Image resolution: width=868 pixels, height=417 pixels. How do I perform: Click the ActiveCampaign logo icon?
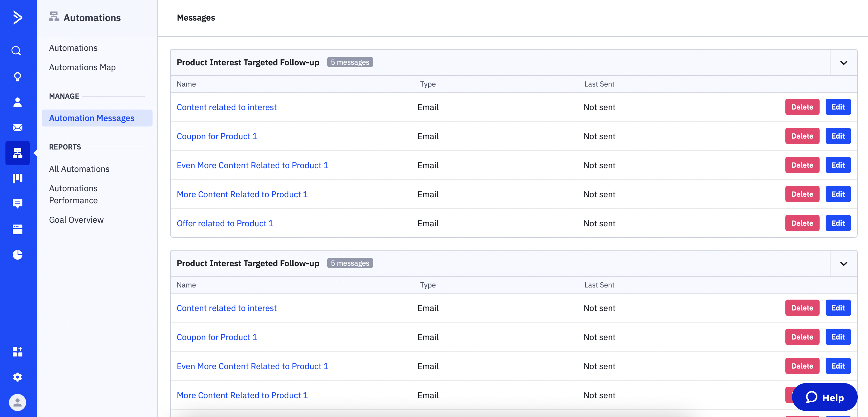click(x=17, y=18)
